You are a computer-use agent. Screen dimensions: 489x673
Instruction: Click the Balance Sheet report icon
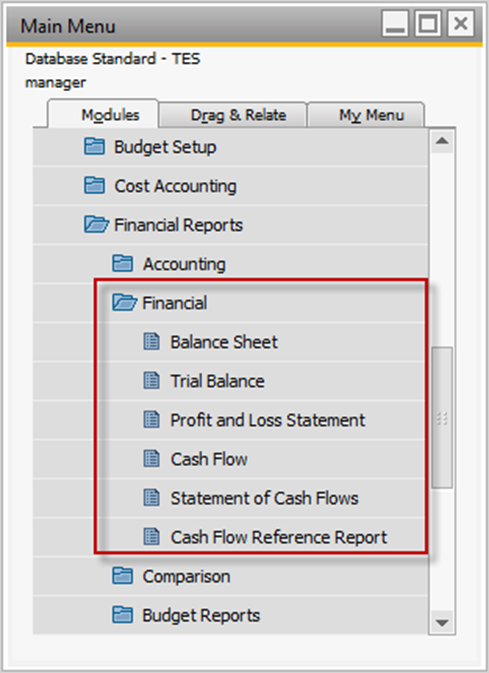tap(152, 342)
